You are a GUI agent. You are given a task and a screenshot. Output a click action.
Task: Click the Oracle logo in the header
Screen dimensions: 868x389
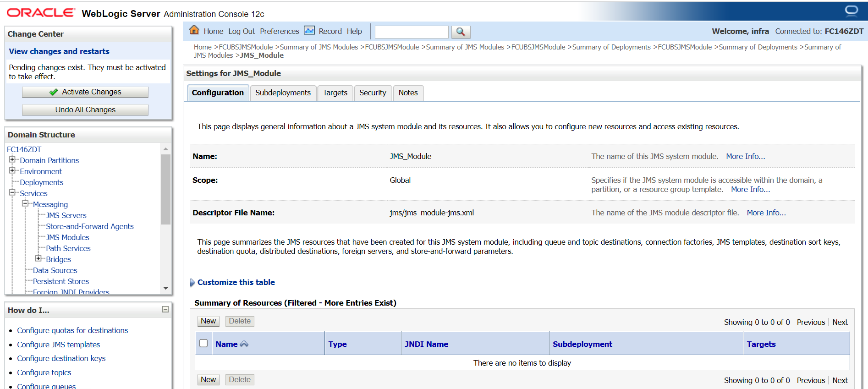pos(40,13)
